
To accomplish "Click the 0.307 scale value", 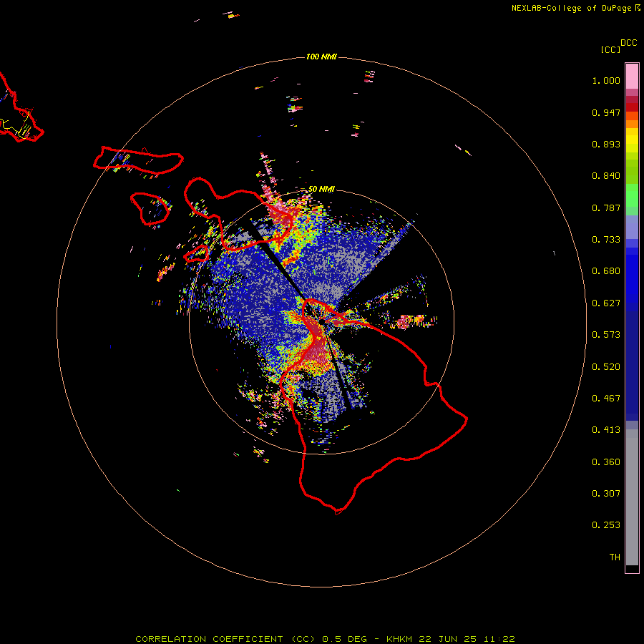I will [x=606, y=494].
